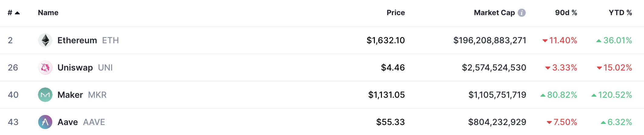Click the Maker logo icon
The image size is (644, 135).
(x=45, y=95)
